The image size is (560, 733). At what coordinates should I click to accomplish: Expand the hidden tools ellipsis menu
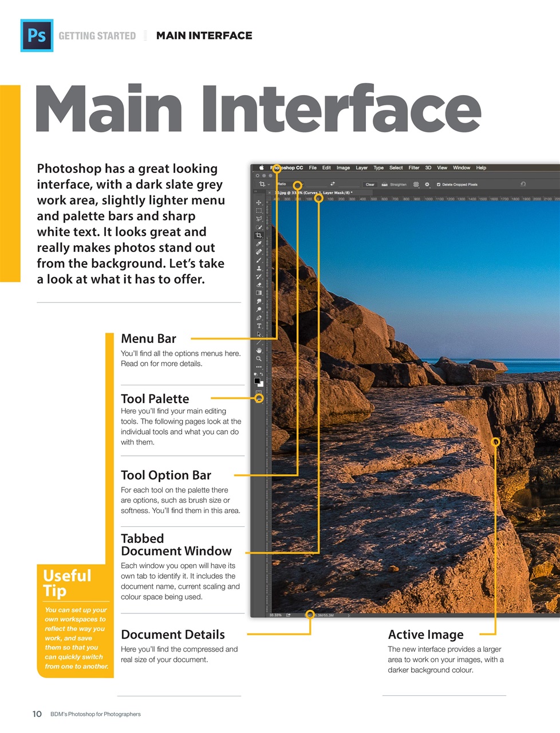pyautogui.click(x=259, y=366)
